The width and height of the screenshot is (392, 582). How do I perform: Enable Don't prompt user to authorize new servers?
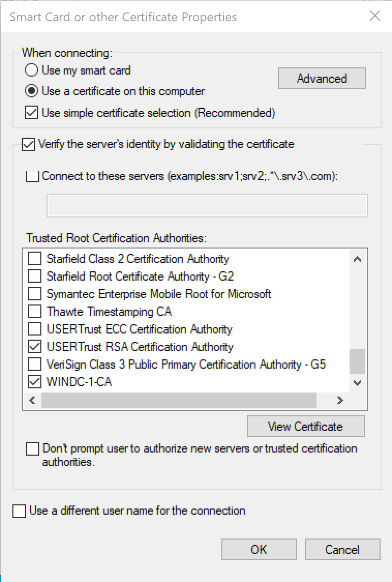pos(33,448)
